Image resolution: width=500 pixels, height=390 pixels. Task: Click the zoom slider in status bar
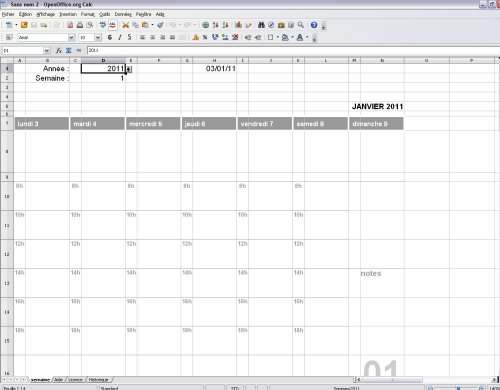[x=458, y=388]
